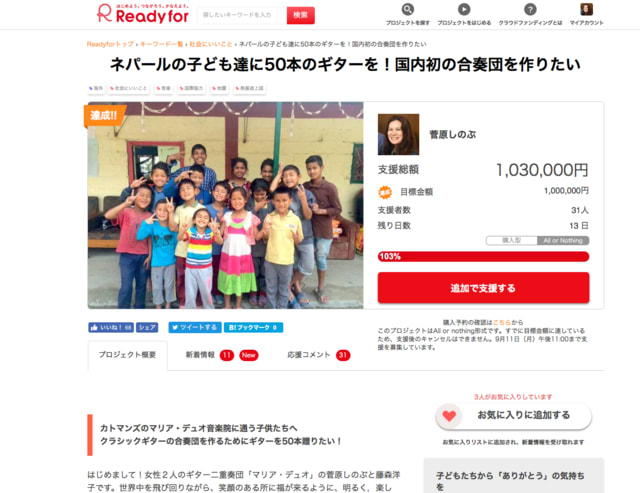Screen dimensions: 640x493
Task: Click the Hatena bookmark button
Action: [253, 327]
